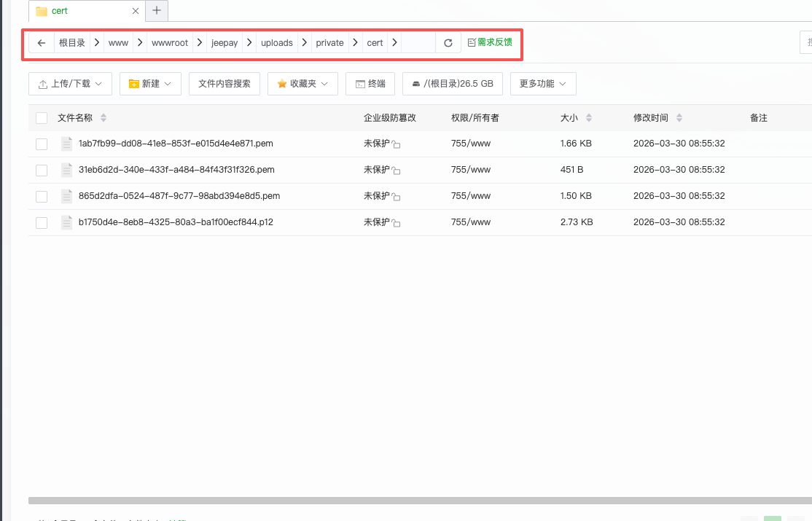This screenshot has width=812, height=521.
Task: Expand chevron after 根目录 breadcrumb
Action: pyautogui.click(x=97, y=42)
